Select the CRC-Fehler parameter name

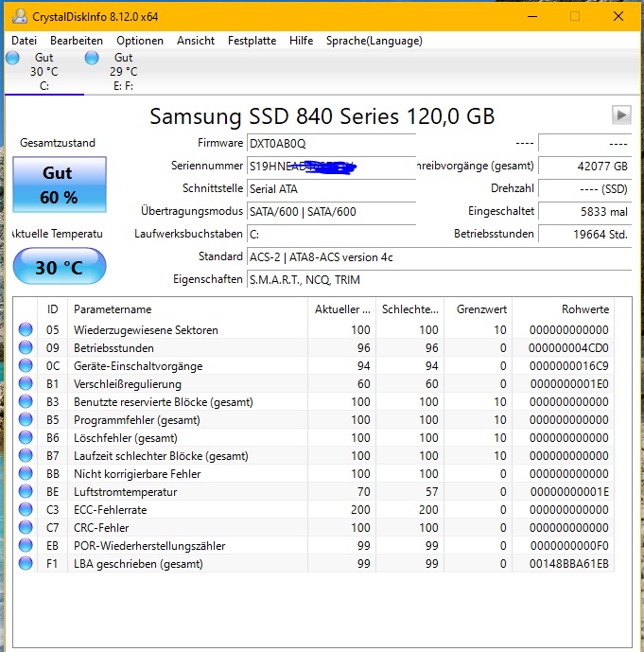(x=101, y=528)
